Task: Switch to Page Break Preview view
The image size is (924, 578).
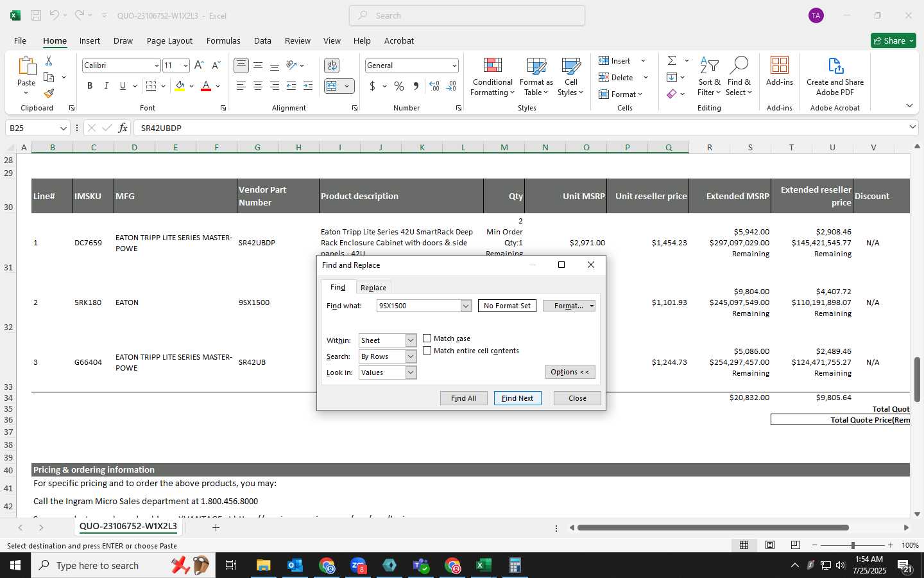Action: point(796,545)
